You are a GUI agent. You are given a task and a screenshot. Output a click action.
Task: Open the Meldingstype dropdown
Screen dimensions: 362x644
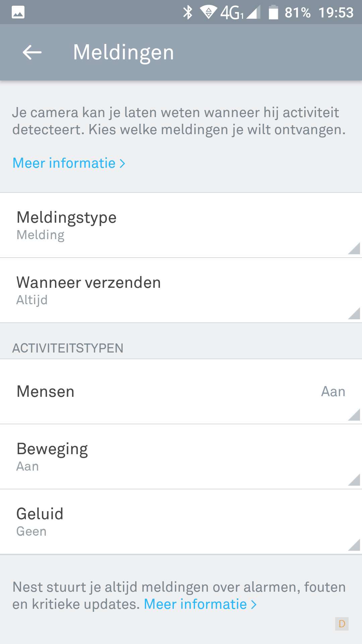click(181, 225)
